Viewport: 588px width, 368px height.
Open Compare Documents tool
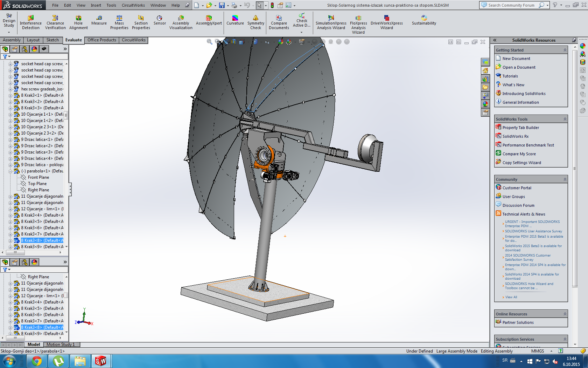click(279, 22)
